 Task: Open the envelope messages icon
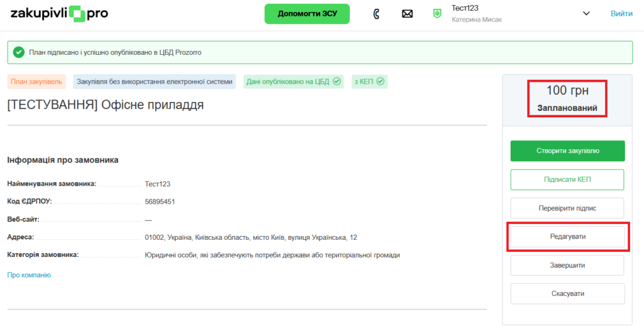tap(407, 14)
